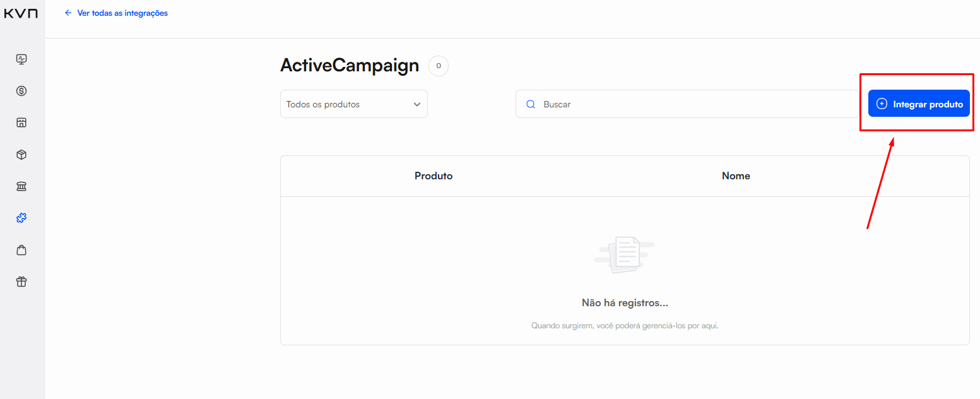The width and height of the screenshot is (980, 399).
Task: Click the magnifier icon in search bar
Action: click(531, 104)
